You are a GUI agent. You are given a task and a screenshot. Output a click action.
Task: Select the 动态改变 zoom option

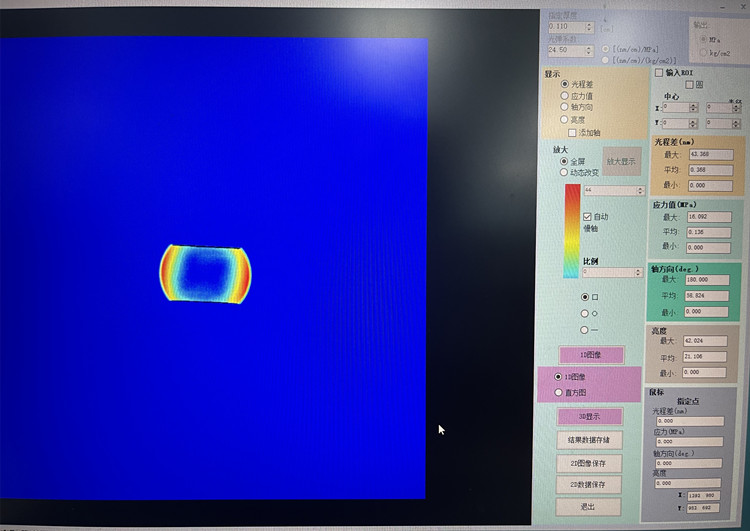click(x=565, y=172)
